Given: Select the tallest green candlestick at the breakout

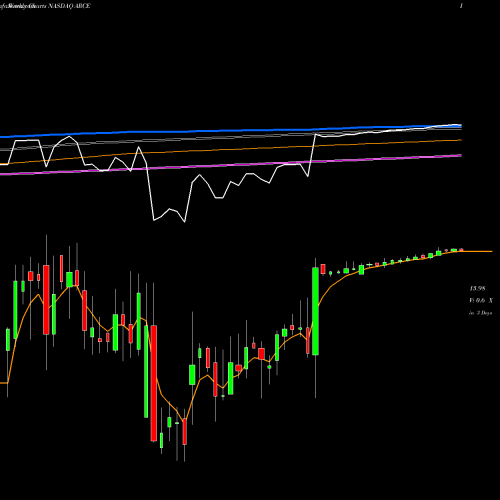Looking at the screenshot, I should (315, 311).
